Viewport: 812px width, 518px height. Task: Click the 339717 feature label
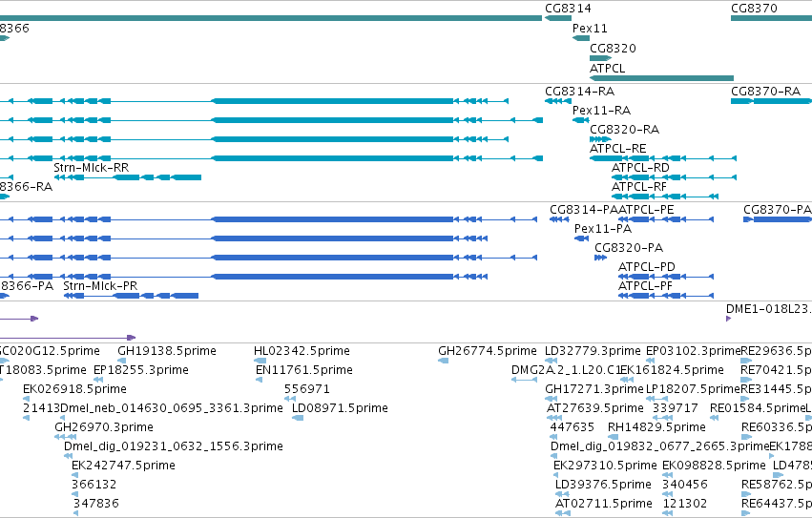tap(676, 408)
